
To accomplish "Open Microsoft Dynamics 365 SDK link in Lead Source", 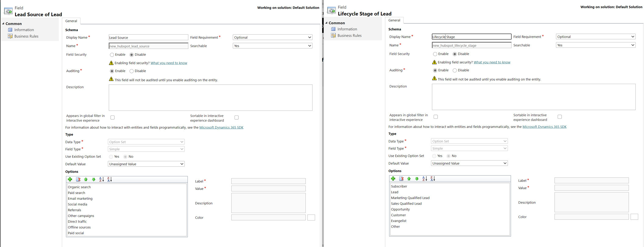I will (221, 128).
